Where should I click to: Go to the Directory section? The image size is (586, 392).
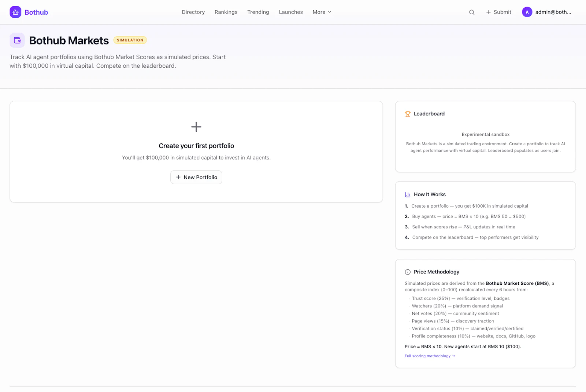tap(193, 12)
